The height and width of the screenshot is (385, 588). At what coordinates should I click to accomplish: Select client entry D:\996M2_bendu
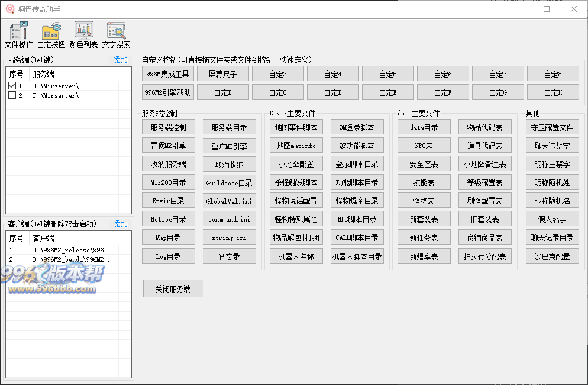coord(73,259)
